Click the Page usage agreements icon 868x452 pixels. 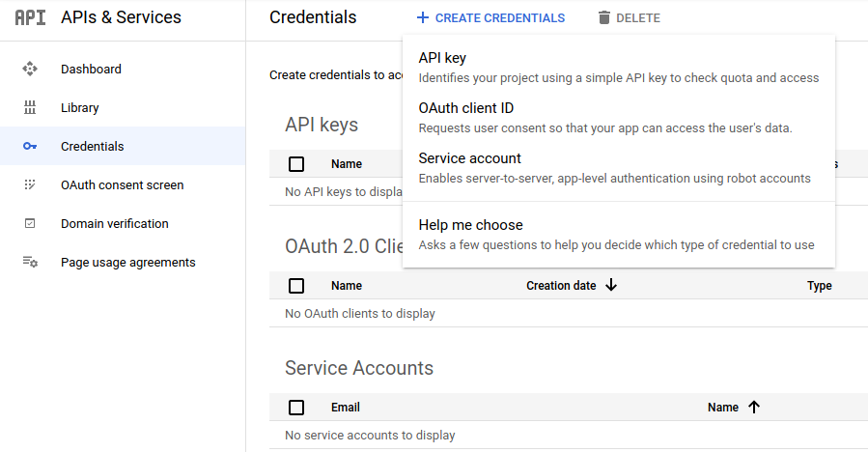point(30,263)
